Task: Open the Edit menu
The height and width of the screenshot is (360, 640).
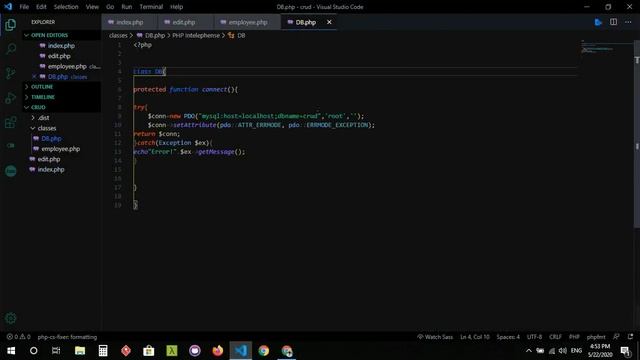Action: (x=41, y=7)
